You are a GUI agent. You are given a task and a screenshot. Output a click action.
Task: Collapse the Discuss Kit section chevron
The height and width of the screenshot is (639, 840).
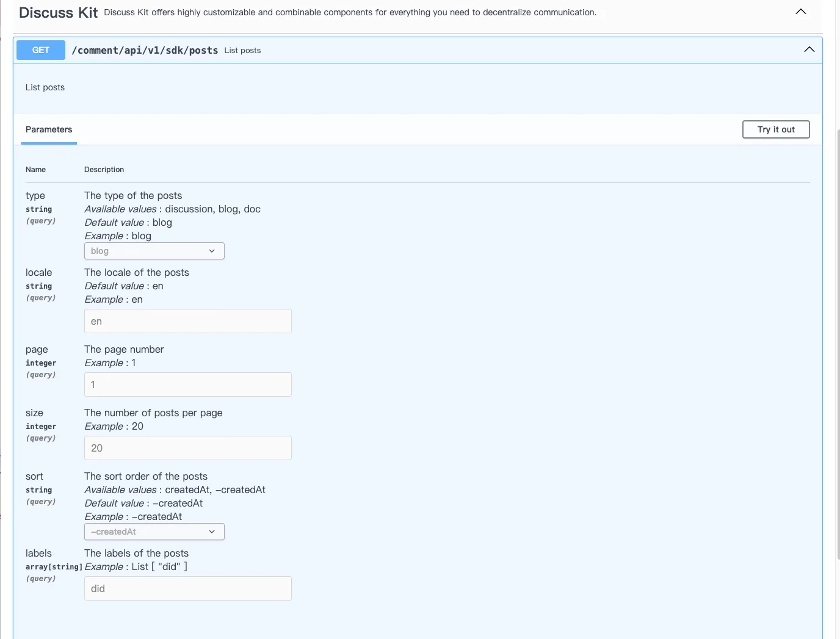coord(801,12)
